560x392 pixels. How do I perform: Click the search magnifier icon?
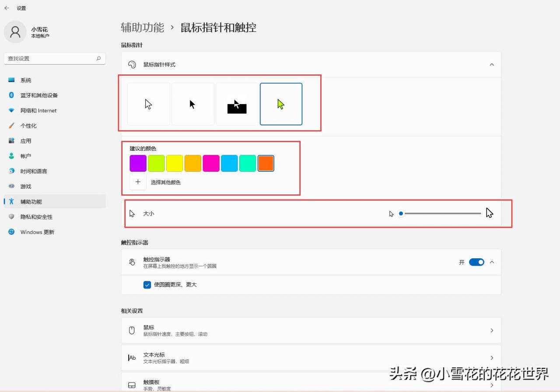point(98,58)
